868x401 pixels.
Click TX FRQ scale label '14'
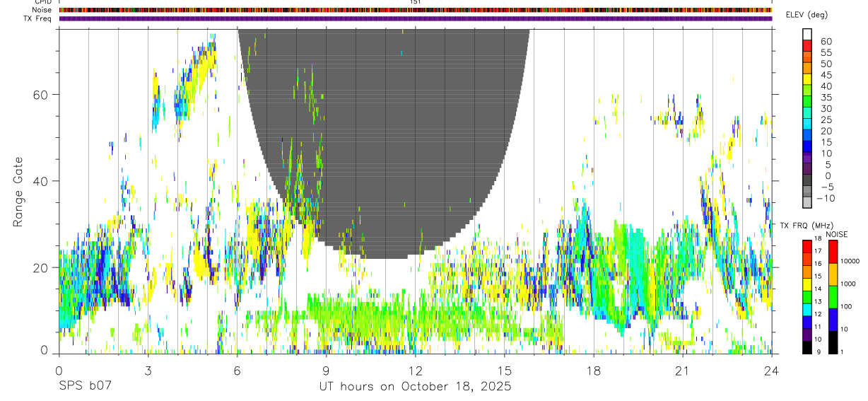coord(818,289)
